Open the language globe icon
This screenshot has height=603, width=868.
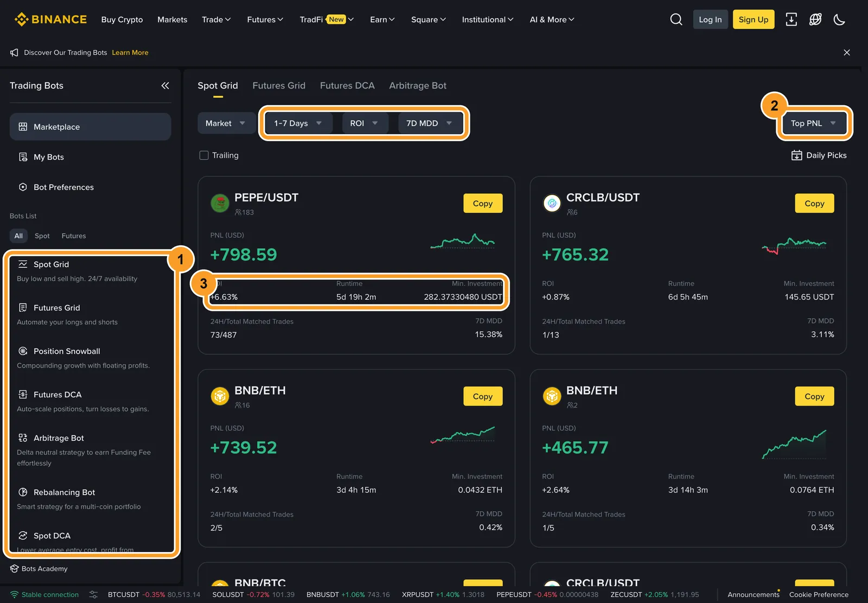click(815, 20)
